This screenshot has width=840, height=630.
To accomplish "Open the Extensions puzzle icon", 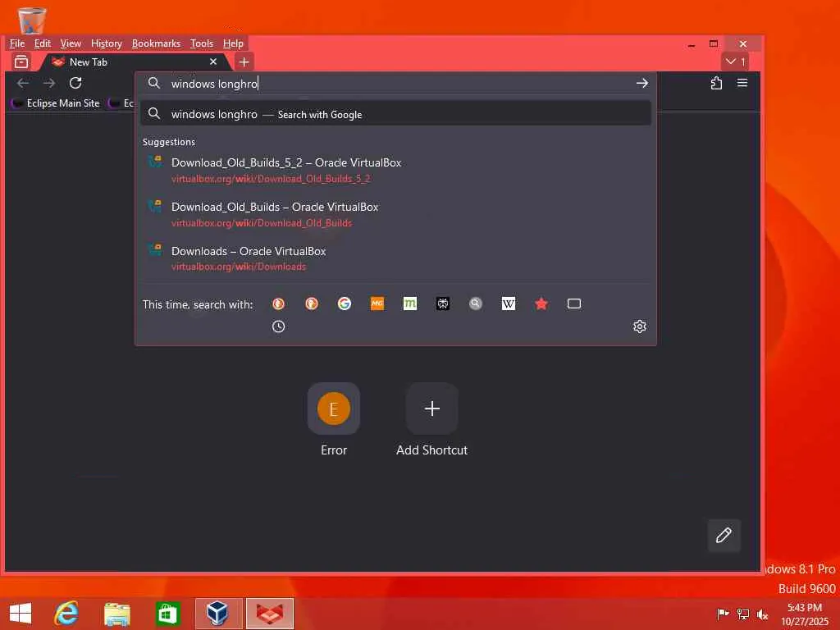I will point(716,83).
